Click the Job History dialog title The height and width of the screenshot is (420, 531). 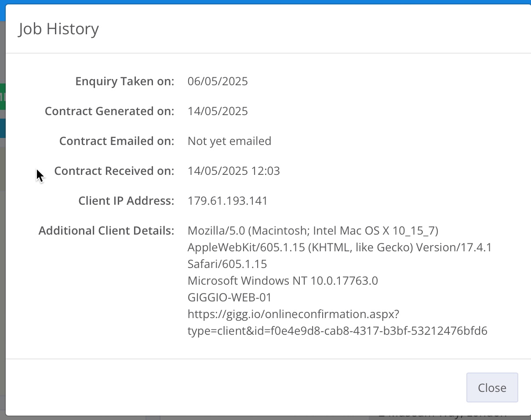(x=58, y=29)
